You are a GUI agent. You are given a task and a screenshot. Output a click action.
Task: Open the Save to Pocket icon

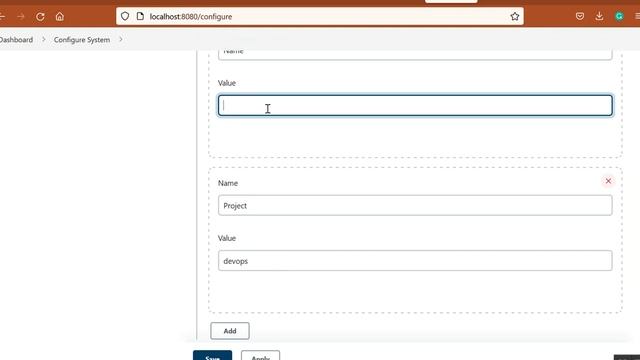580,16
